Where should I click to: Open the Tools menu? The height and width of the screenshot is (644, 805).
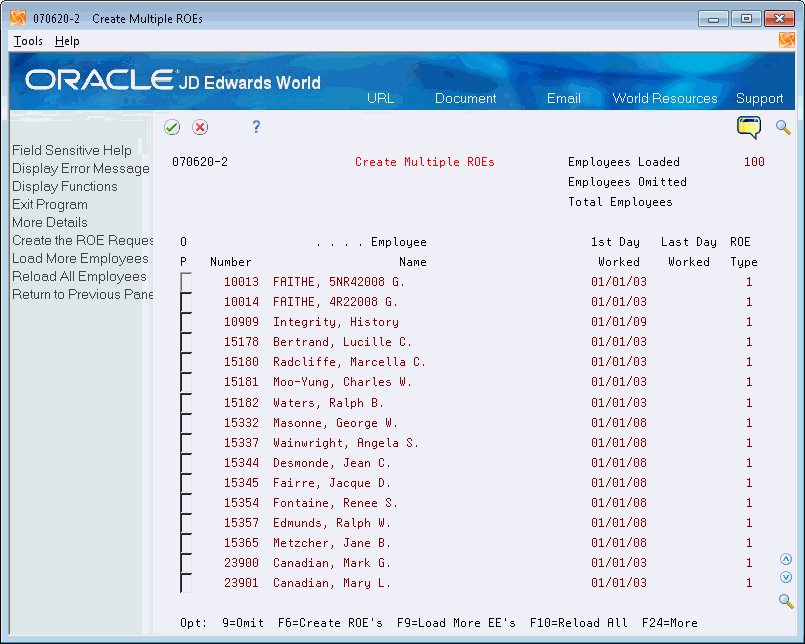pyautogui.click(x=28, y=41)
